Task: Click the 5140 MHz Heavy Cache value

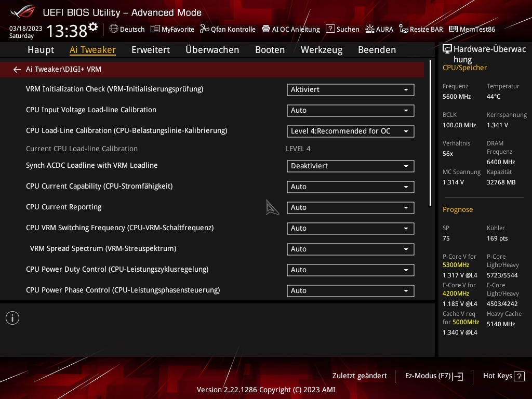Action: [501, 324]
